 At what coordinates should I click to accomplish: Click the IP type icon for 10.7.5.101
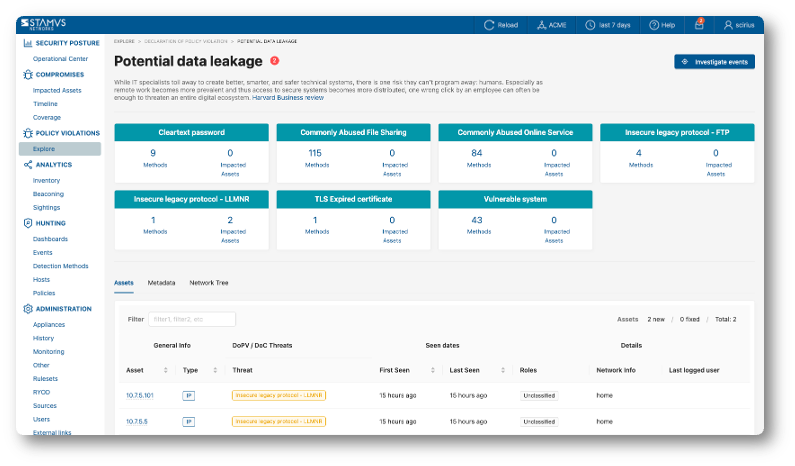tap(188, 396)
